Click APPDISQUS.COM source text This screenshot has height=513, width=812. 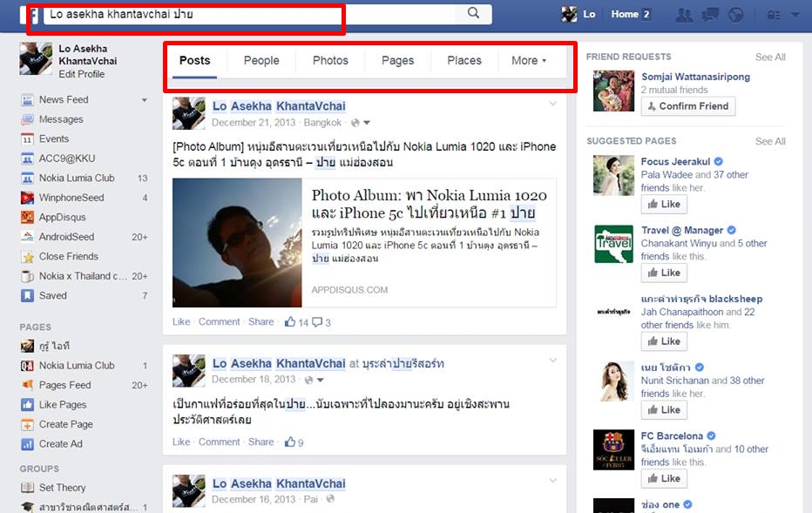[x=349, y=290]
